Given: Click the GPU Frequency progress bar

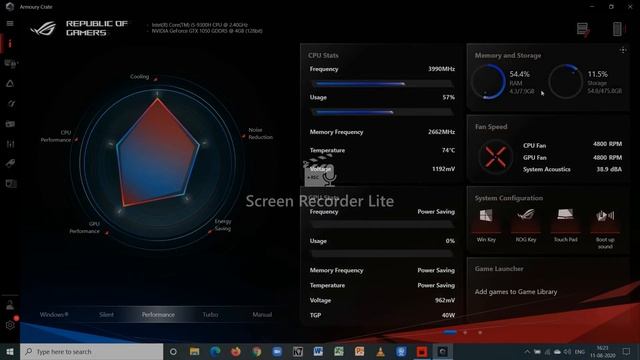Looking at the screenshot, I should [x=382, y=224].
